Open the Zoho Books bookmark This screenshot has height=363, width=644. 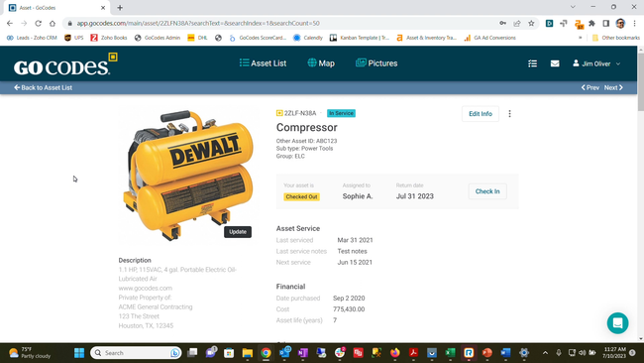coord(109,38)
